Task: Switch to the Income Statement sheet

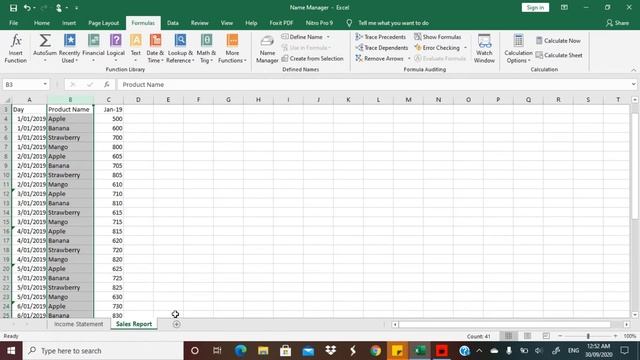Action: (x=78, y=324)
